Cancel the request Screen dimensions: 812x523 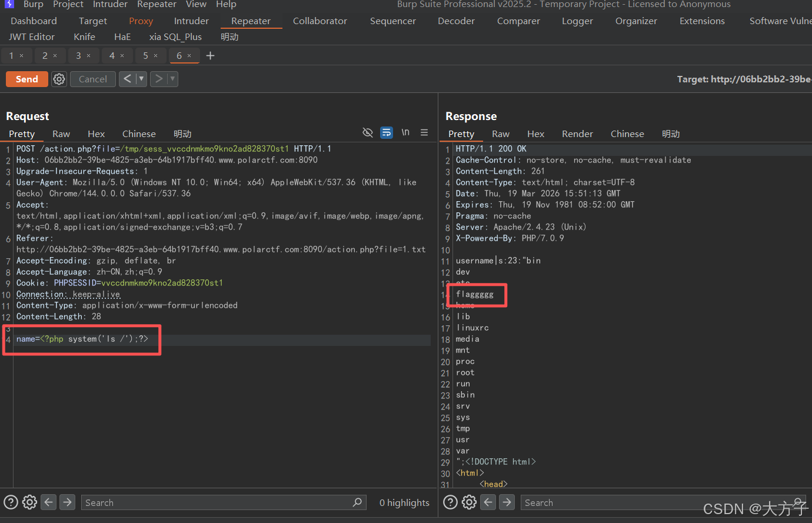point(93,79)
